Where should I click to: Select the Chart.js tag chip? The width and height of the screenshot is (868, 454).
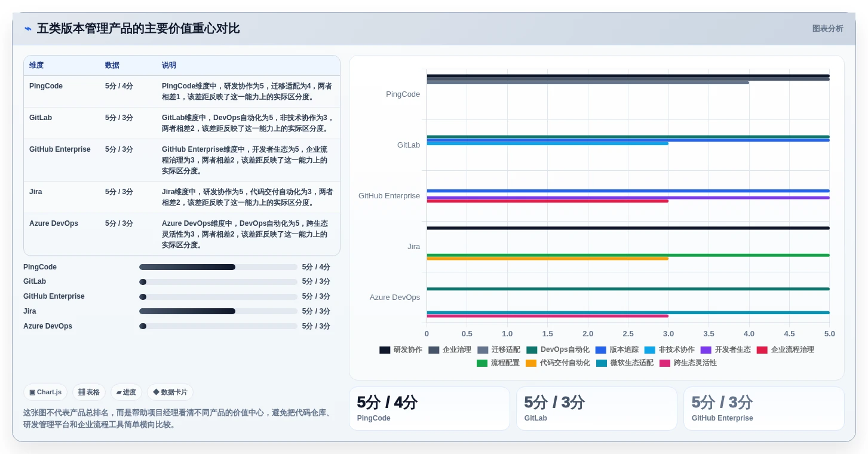pos(45,392)
